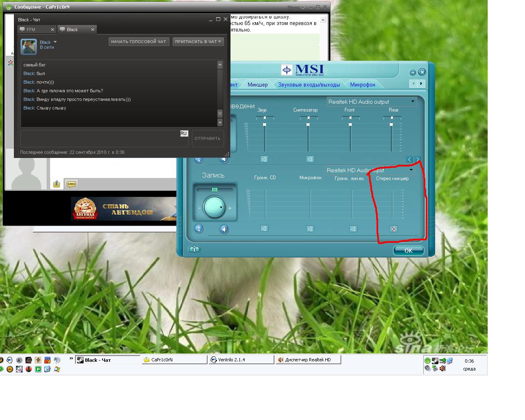Show previous playback channels arrow
Viewport: 525px width, 420px height.
click(x=409, y=159)
